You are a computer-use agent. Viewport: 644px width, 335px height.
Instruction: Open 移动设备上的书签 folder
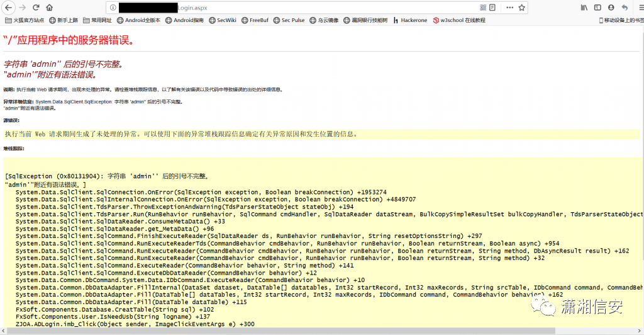pyautogui.click(x=621, y=20)
